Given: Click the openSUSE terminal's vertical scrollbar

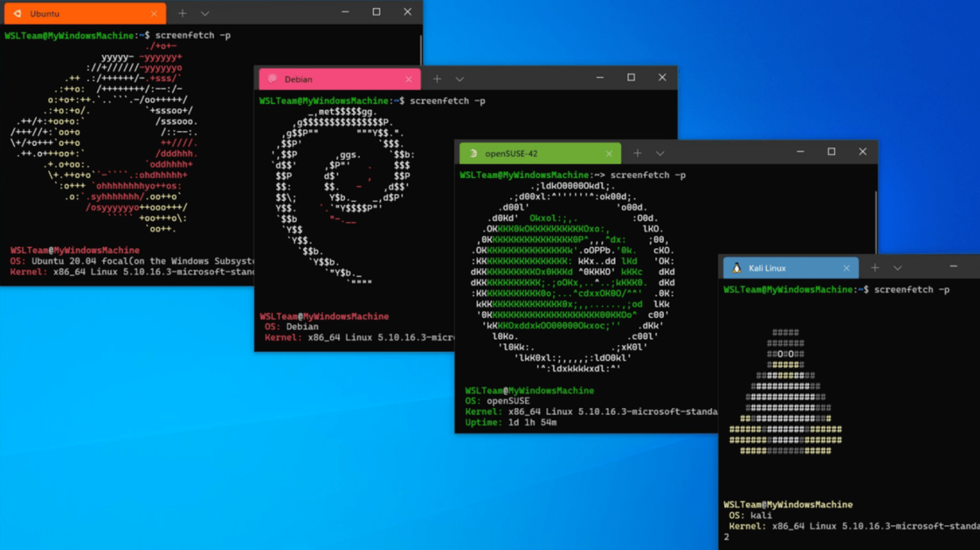Looking at the screenshot, I should pyautogui.click(x=876, y=217).
